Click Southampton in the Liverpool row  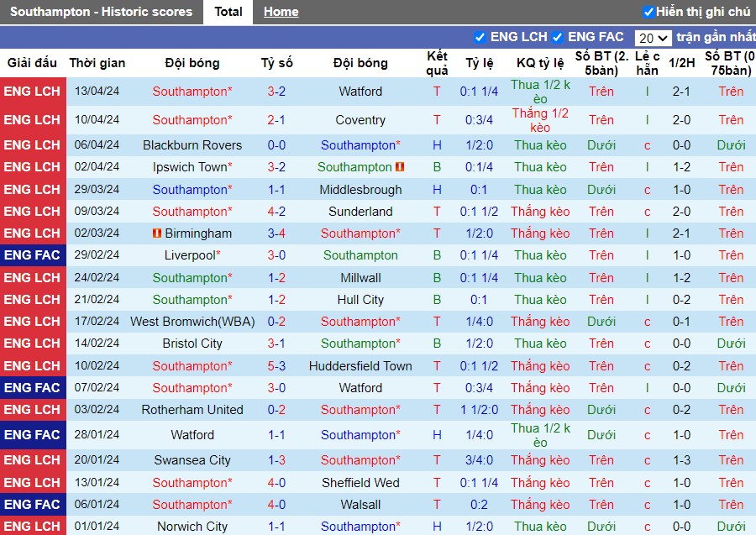coord(360,255)
